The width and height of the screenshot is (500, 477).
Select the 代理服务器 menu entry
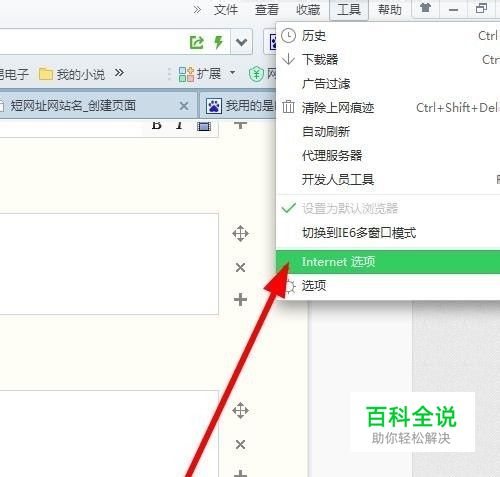pos(388,156)
